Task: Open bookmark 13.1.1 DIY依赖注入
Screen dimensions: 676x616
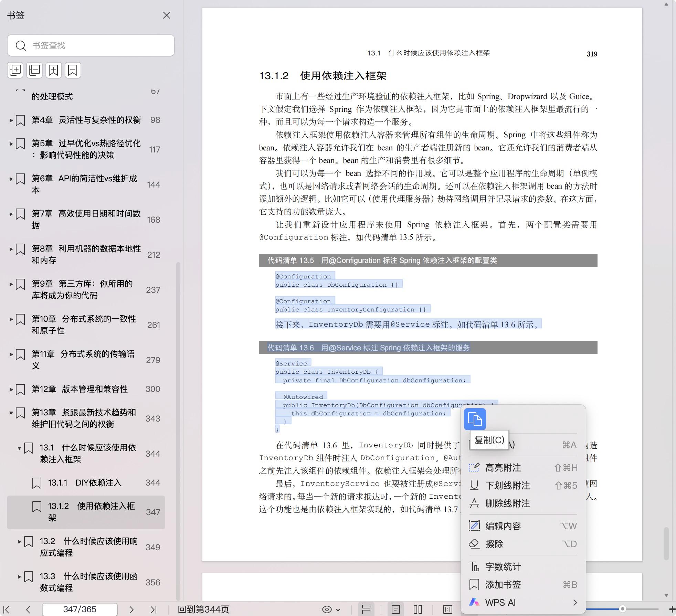Action: [85, 482]
